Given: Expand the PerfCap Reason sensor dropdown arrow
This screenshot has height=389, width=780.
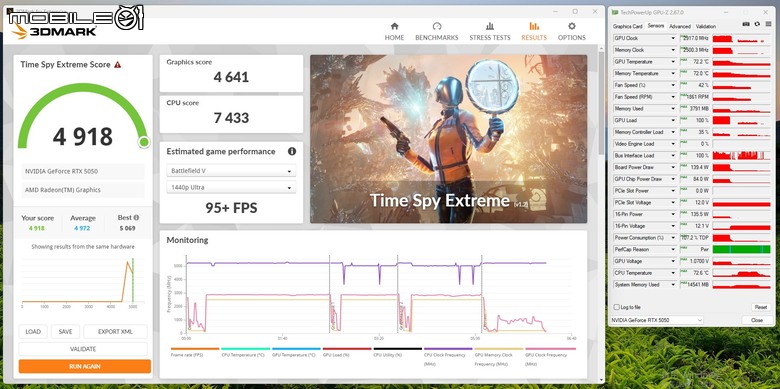Looking at the screenshot, I should [674, 249].
